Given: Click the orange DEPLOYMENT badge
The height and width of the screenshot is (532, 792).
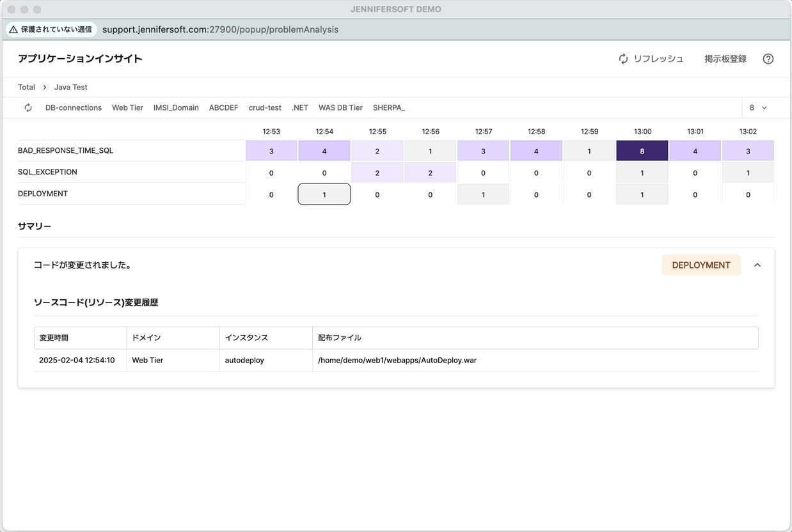Looking at the screenshot, I should point(701,265).
